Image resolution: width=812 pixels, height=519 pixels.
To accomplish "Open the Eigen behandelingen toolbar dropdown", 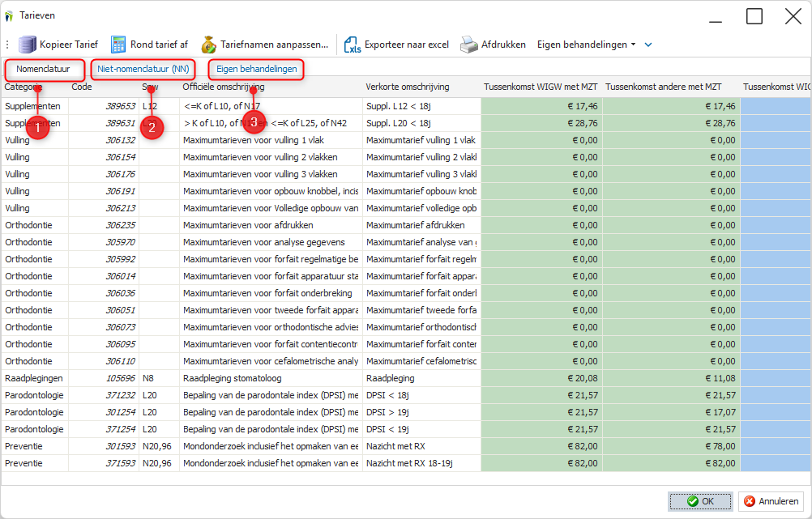I will 586,45.
